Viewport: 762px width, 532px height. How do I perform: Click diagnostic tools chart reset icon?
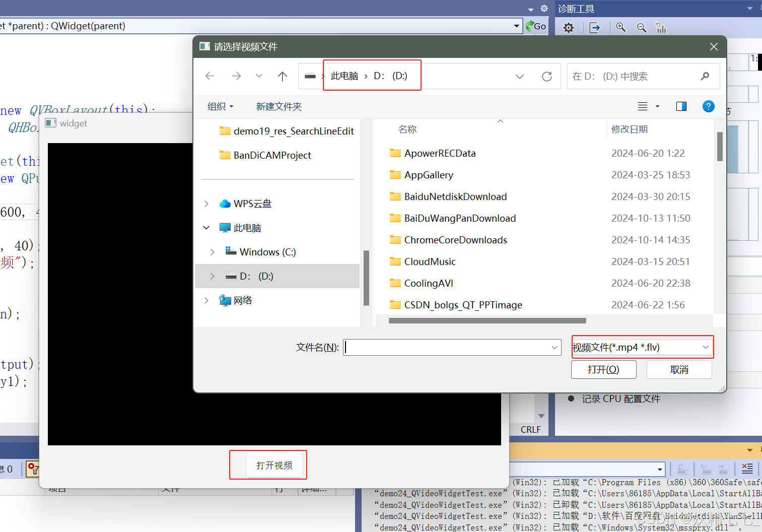tap(661, 28)
